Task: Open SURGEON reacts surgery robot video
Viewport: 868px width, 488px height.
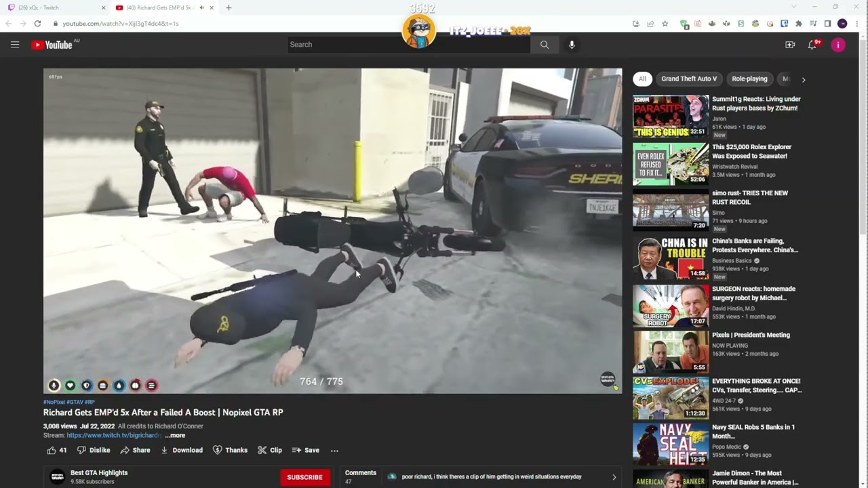Action: [753, 293]
